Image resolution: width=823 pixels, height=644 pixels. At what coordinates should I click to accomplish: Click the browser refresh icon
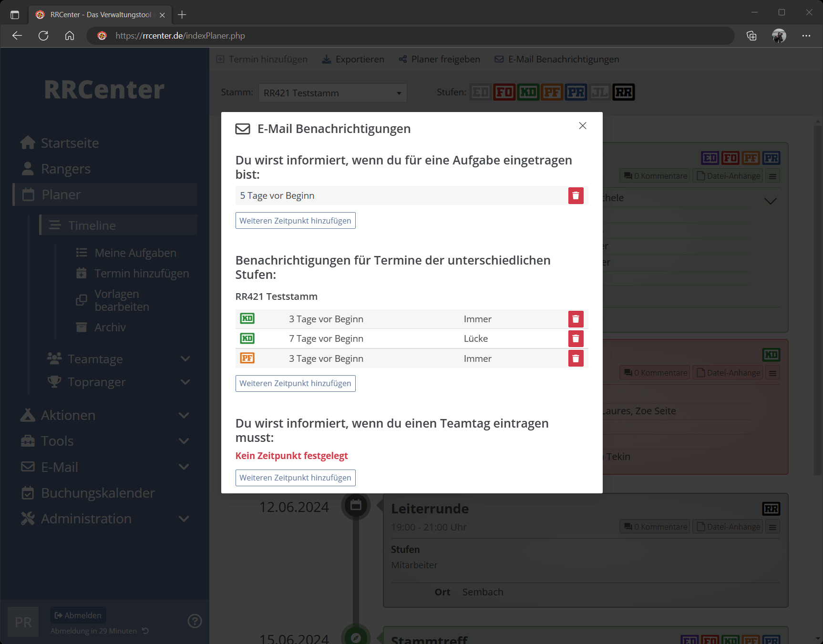click(43, 36)
